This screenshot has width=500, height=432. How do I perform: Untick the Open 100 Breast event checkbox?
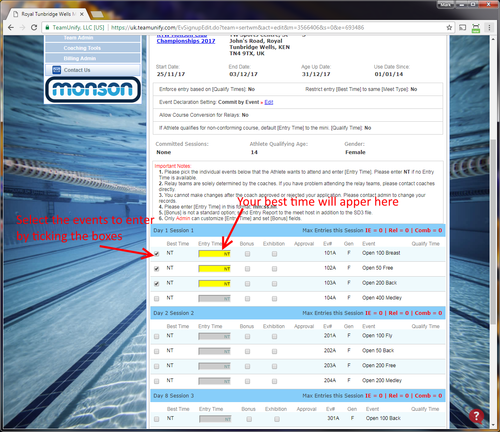pos(157,254)
